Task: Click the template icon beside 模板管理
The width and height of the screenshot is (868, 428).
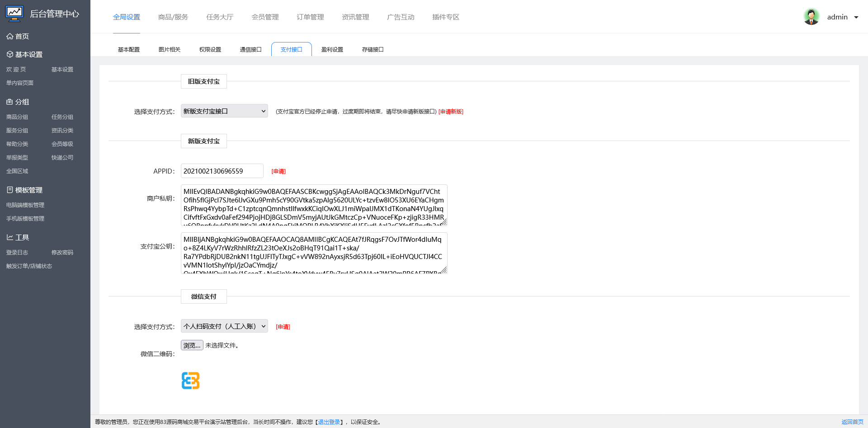Action: click(9, 190)
